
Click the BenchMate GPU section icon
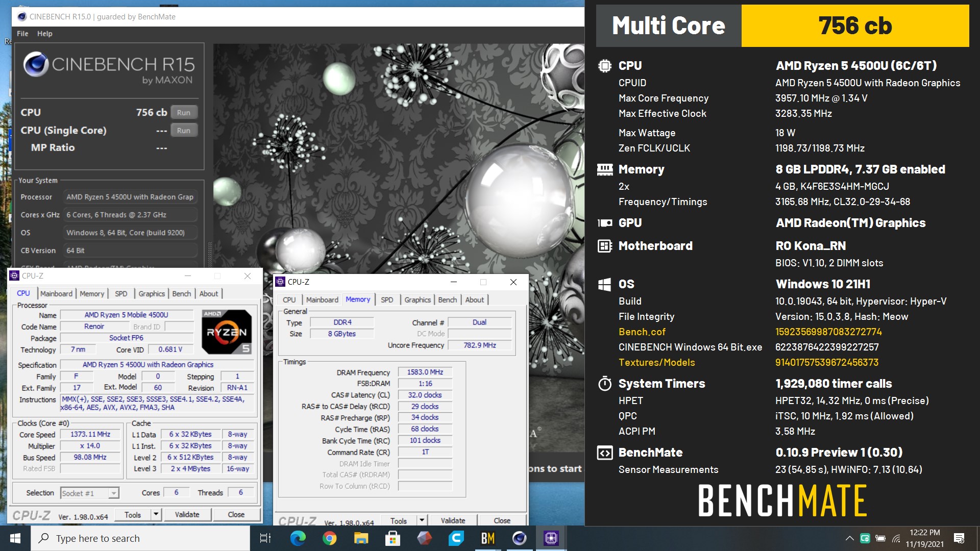[605, 223]
